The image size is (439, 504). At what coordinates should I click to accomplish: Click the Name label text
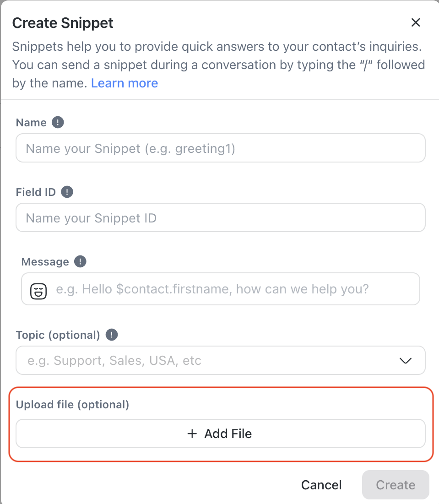31,123
